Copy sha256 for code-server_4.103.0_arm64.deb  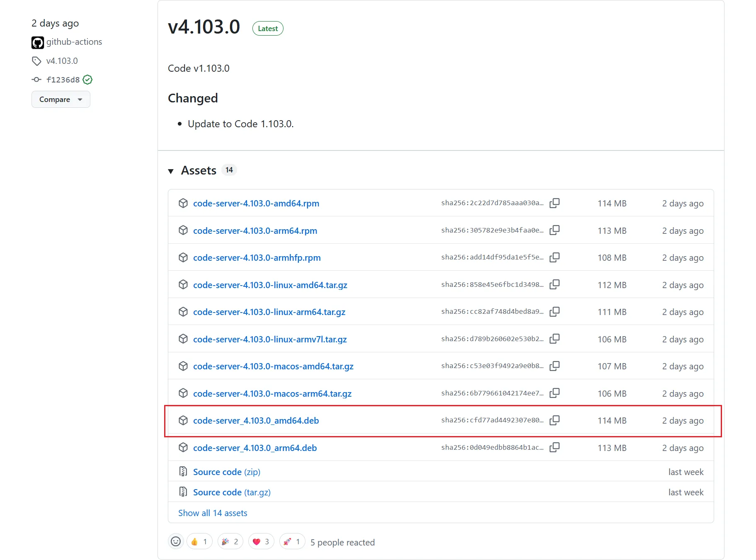(x=555, y=447)
